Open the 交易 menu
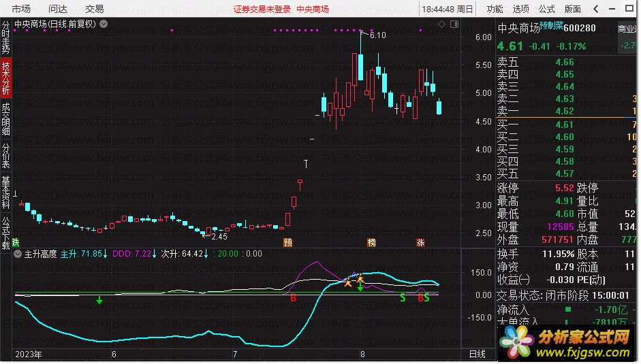The image size is (641, 364). click(95, 9)
